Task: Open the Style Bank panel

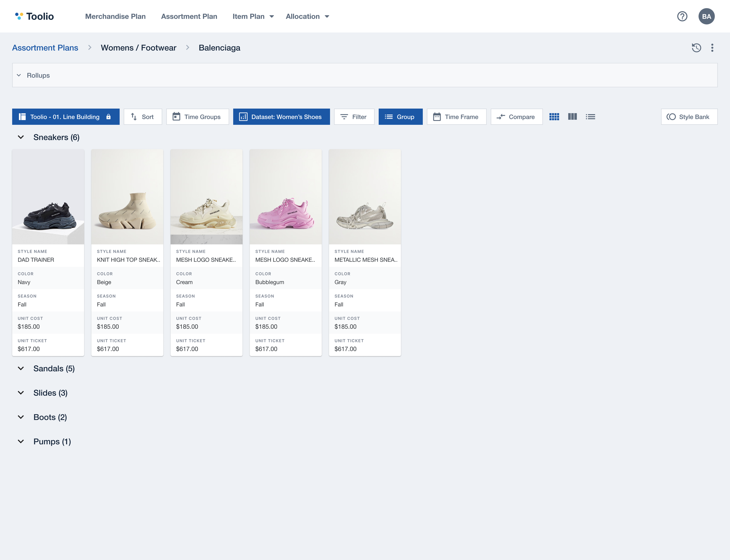Action: (689, 117)
